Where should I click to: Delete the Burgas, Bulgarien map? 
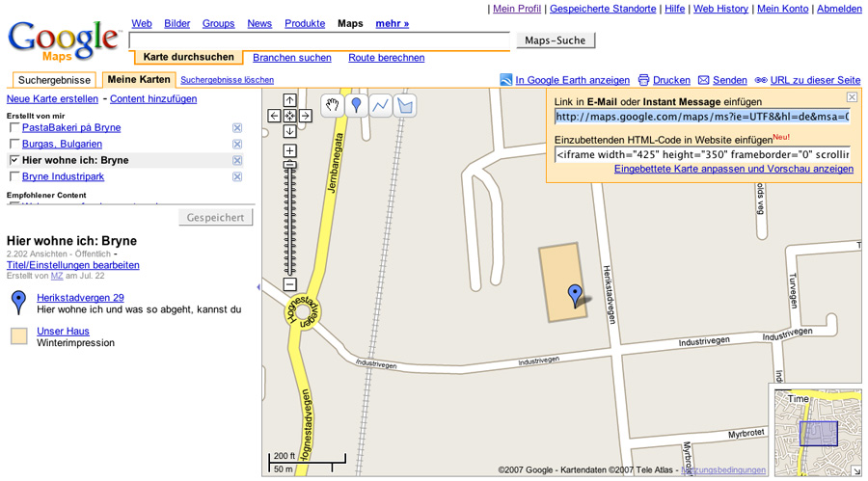(x=237, y=144)
